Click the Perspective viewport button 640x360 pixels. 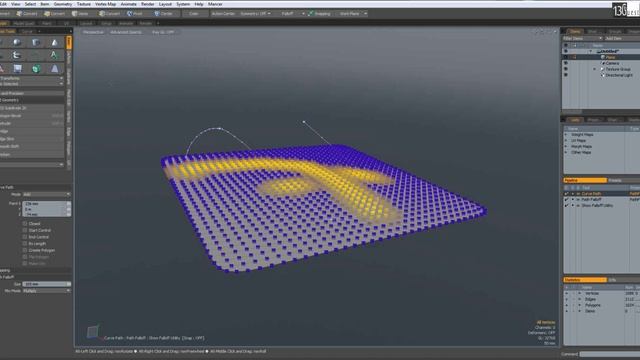[93, 32]
